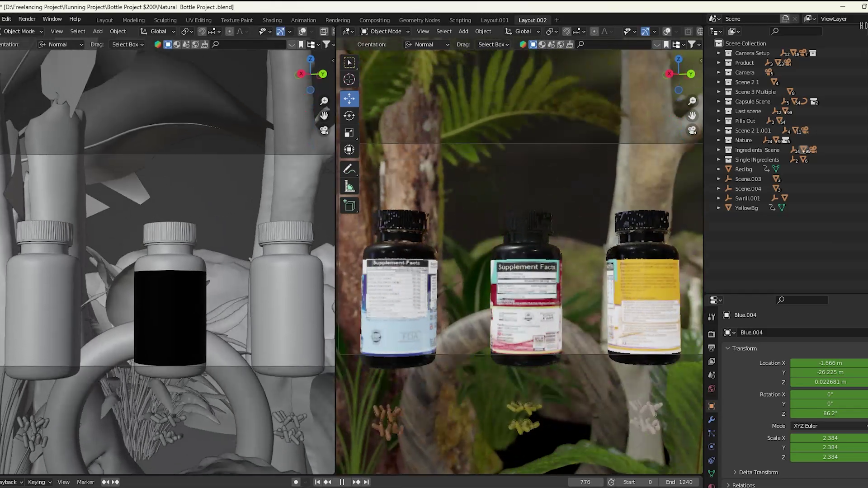Select the Annotate tool
The height and width of the screenshot is (488, 868).
pyautogui.click(x=349, y=169)
